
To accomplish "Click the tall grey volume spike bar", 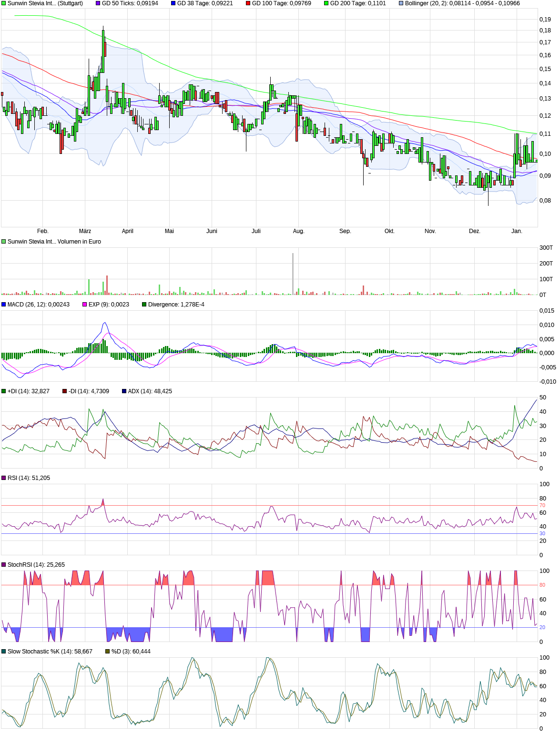I will pos(293,274).
